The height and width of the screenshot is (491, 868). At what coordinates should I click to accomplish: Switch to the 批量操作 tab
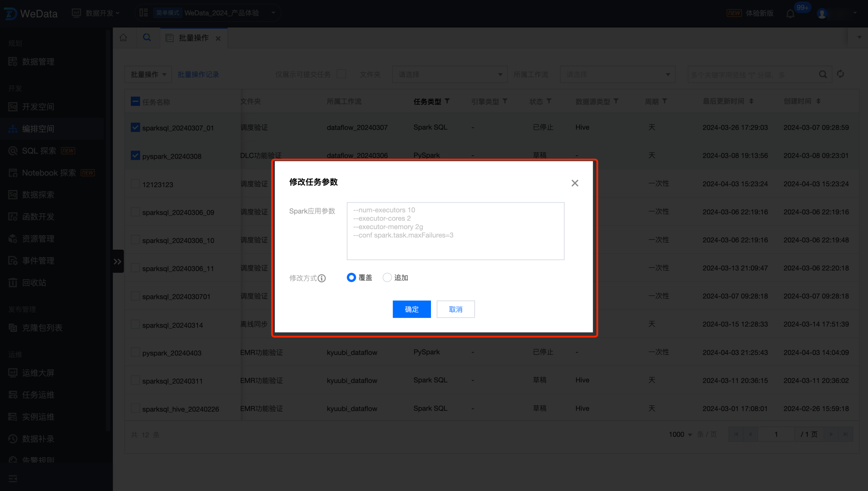pos(193,38)
